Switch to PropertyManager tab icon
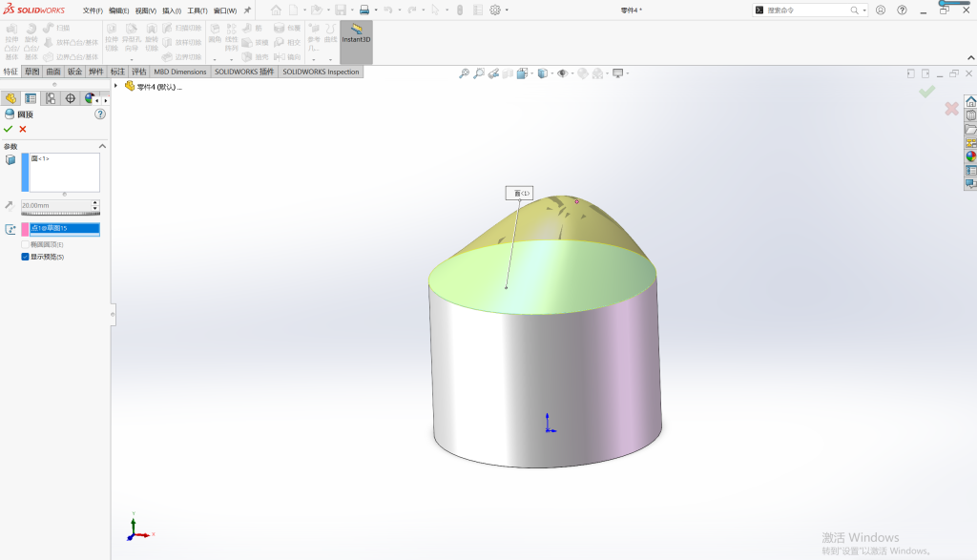Image resolution: width=977 pixels, height=560 pixels. 31,98
